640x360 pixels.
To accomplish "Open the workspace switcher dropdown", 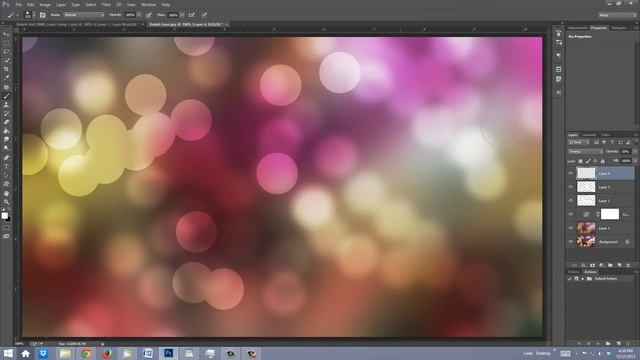I will point(618,15).
